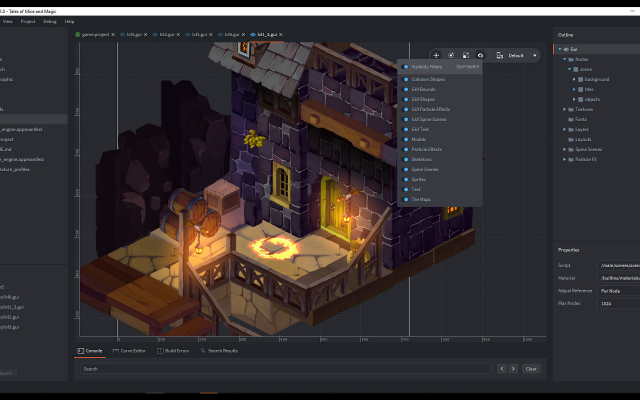Collapse the Nodes folder in Outline
Image resolution: width=640 pixels, height=400 pixels.
pyautogui.click(x=564, y=59)
